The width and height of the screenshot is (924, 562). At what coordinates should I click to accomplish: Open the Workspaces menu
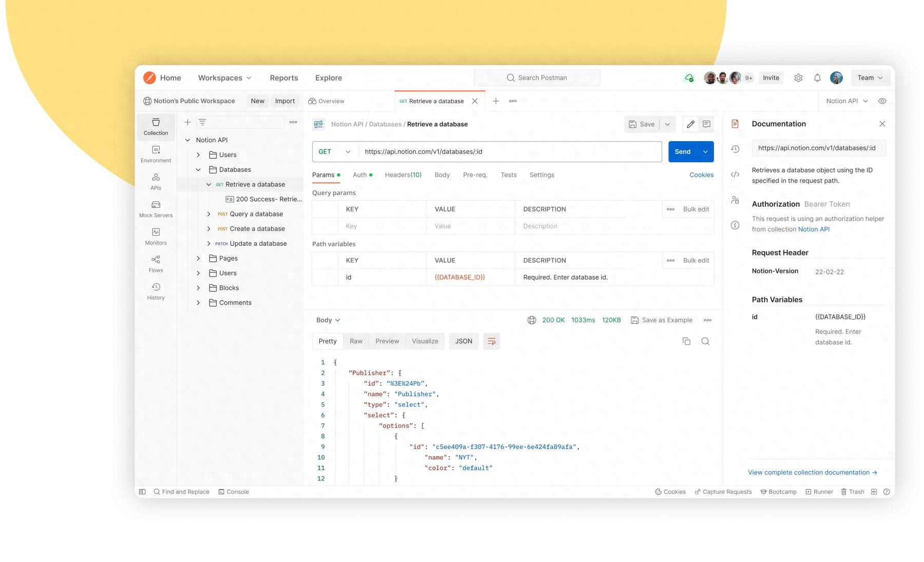tap(225, 78)
